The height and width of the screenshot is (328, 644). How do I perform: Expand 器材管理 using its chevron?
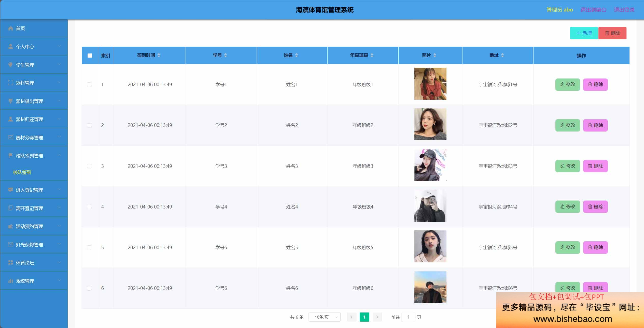click(x=60, y=82)
